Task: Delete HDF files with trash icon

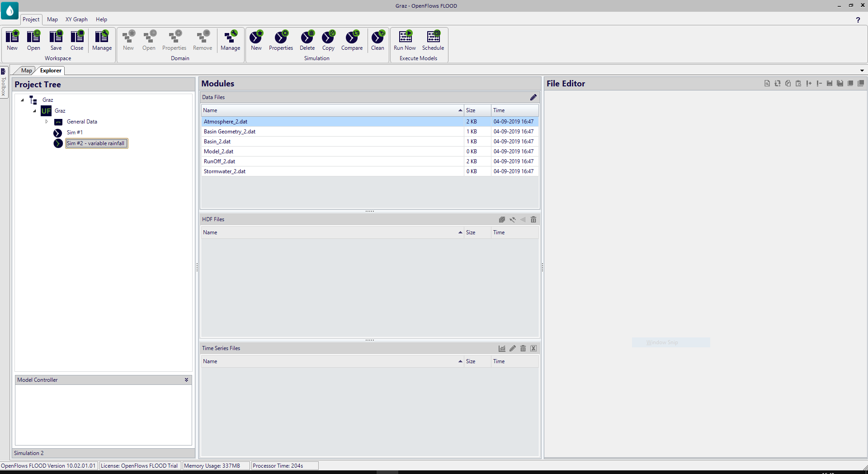Action: point(533,219)
